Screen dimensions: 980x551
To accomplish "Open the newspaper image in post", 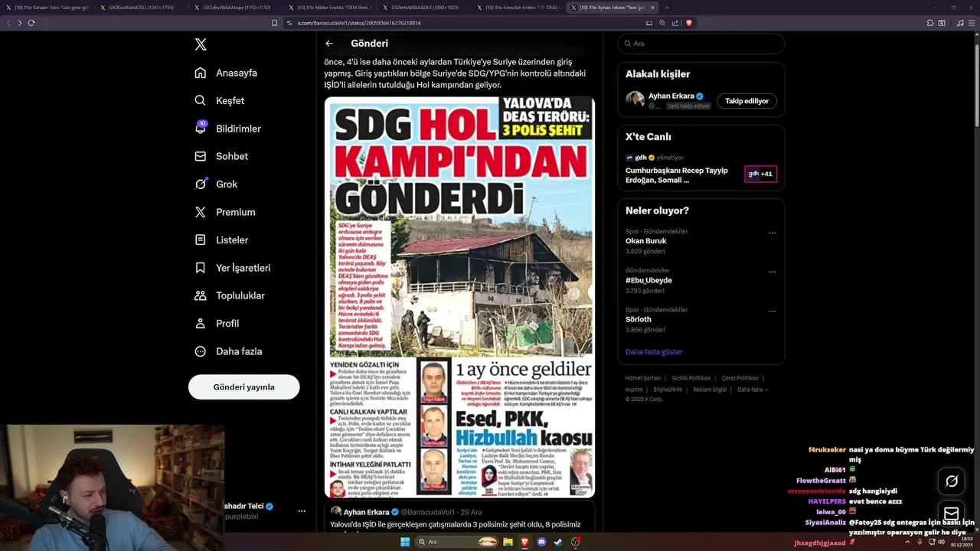I will (x=459, y=297).
